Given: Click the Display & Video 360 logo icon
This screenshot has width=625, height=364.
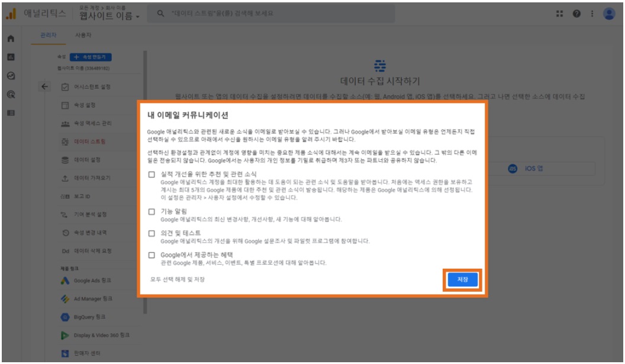Looking at the screenshot, I should pos(65,336).
